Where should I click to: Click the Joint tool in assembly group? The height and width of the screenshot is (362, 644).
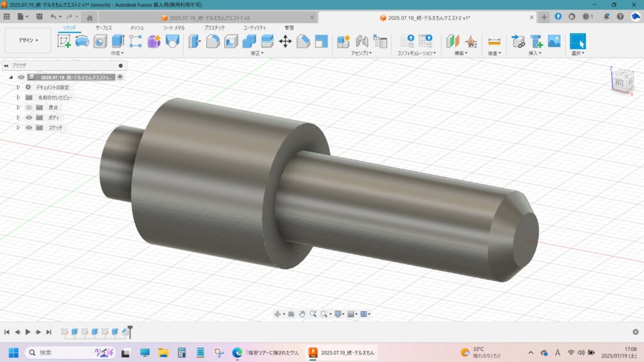pos(362,41)
